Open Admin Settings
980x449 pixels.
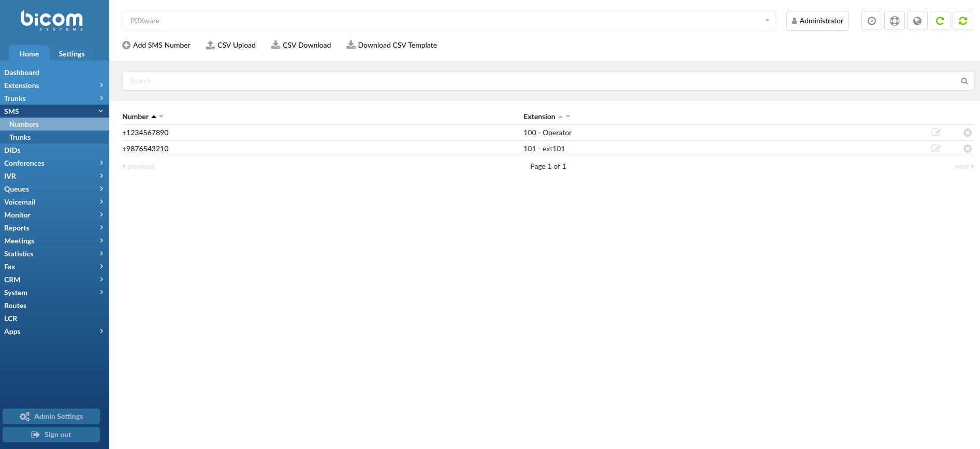coord(51,416)
